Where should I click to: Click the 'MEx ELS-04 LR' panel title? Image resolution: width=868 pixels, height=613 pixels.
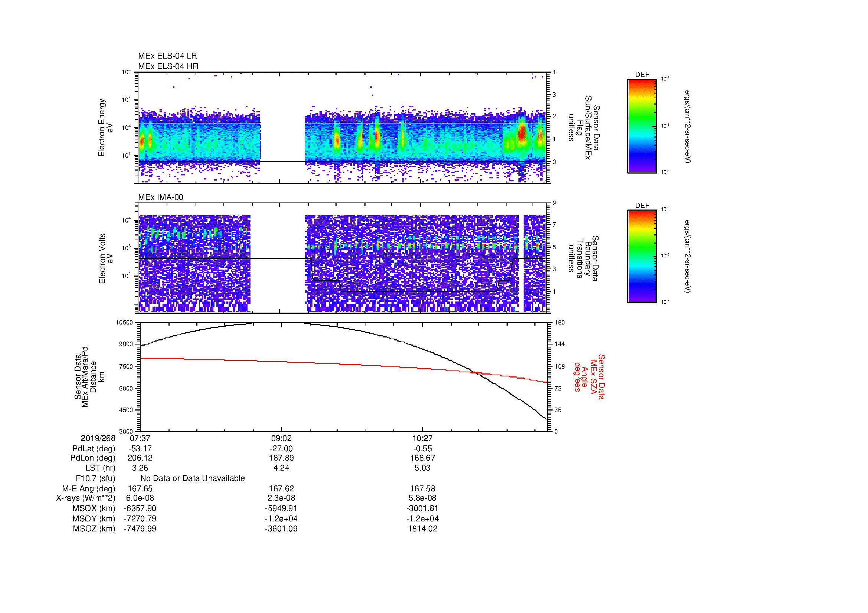(167, 56)
